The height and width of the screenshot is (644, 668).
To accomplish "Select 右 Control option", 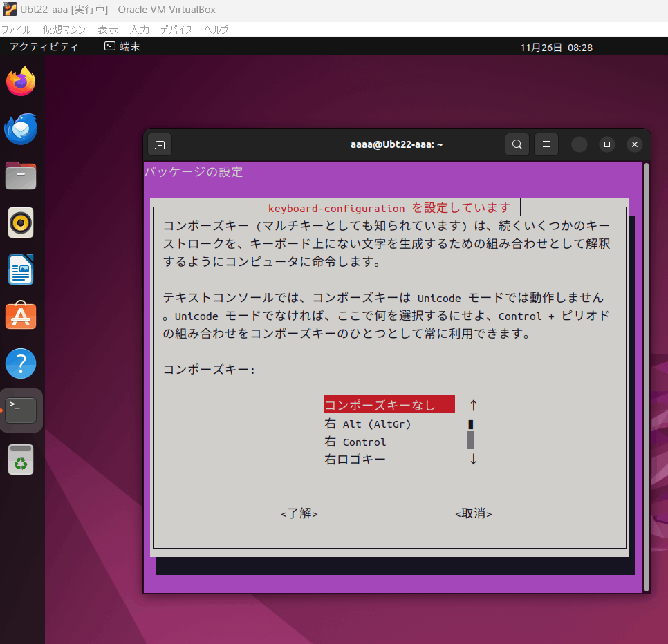I will pos(355,442).
